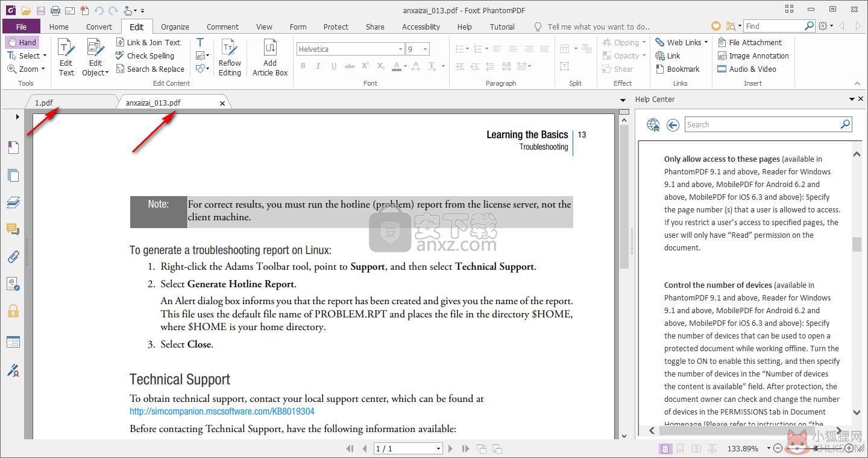
Task: Close the anxaizai_013.pdf tab
Action: 222,103
